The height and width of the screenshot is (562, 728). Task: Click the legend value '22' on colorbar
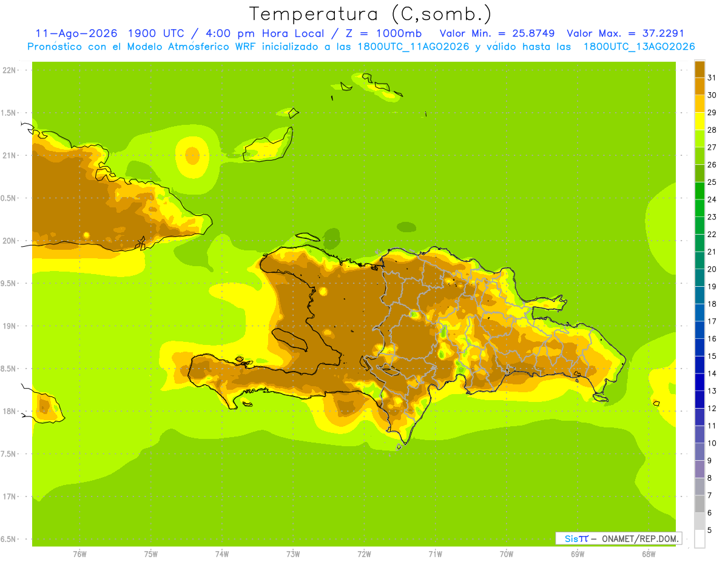[712, 234]
